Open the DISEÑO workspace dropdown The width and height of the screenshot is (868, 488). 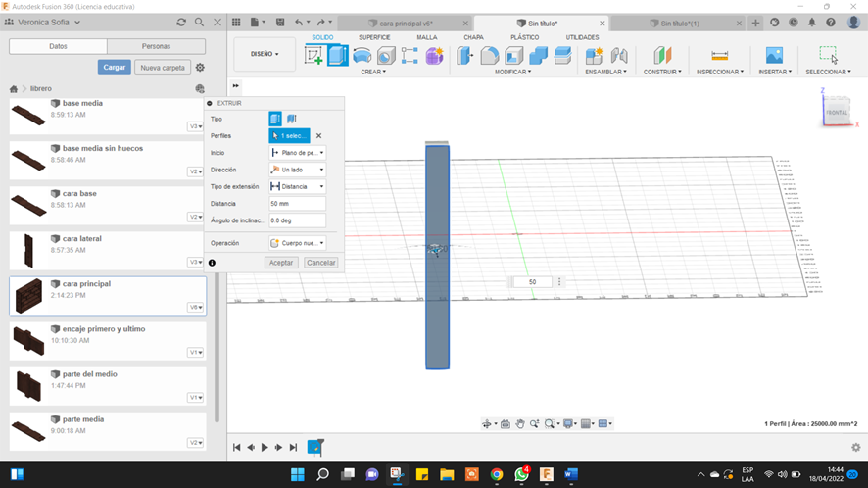coord(265,54)
